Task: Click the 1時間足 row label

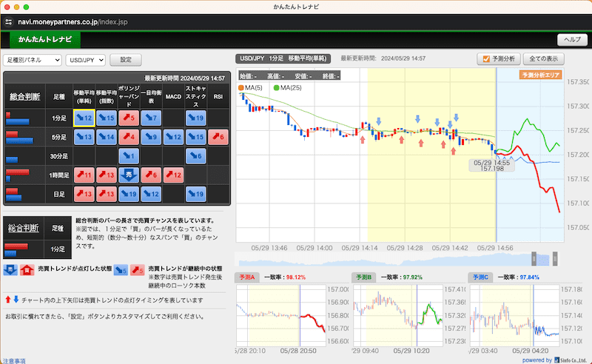Action: 59,175
